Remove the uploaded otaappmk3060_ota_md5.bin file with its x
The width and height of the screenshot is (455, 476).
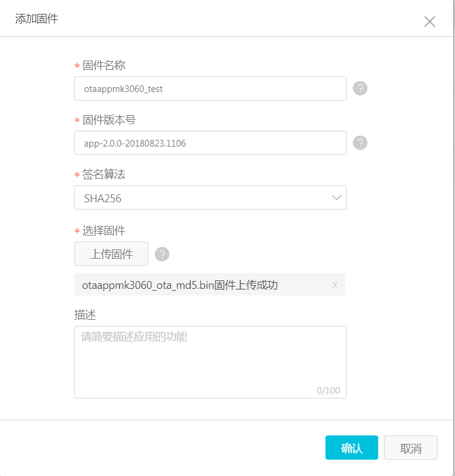click(335, 285)
